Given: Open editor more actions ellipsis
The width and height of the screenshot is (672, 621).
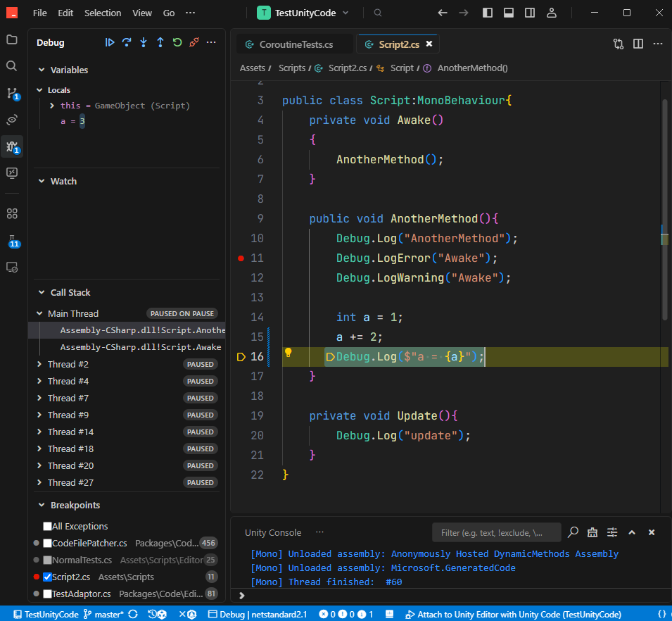Looking at the screenshot, I should point(658,44).
